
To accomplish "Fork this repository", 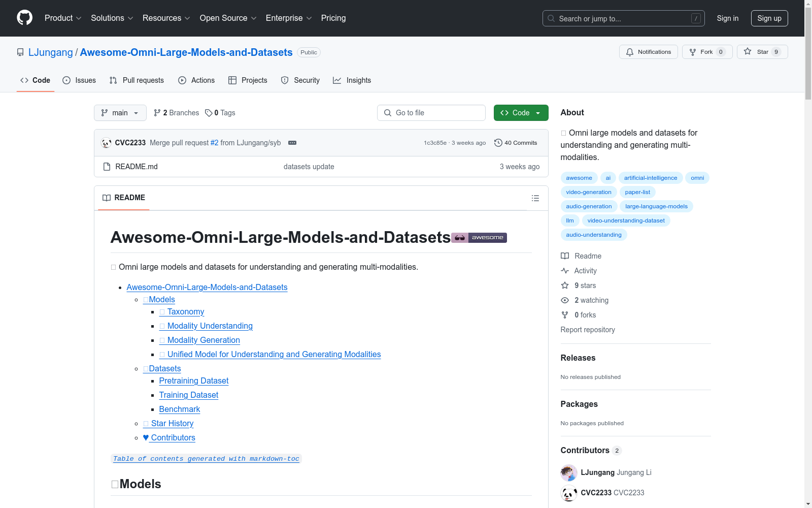I will (x=707, y=52).
